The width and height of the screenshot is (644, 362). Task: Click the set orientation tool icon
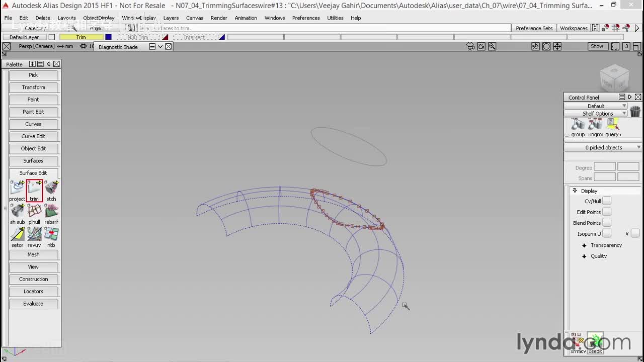click(17, 234)
